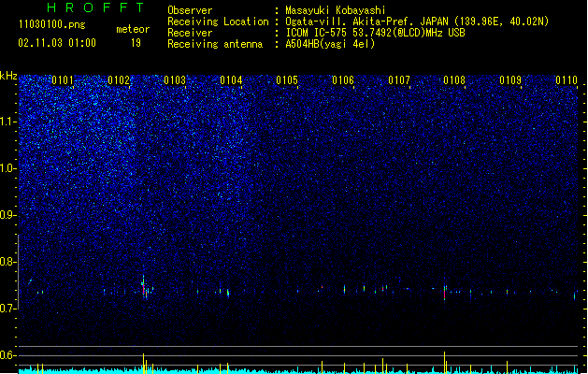Click the 0101 time marker
This screenshot has width=588, height=374.
(63, 80)
